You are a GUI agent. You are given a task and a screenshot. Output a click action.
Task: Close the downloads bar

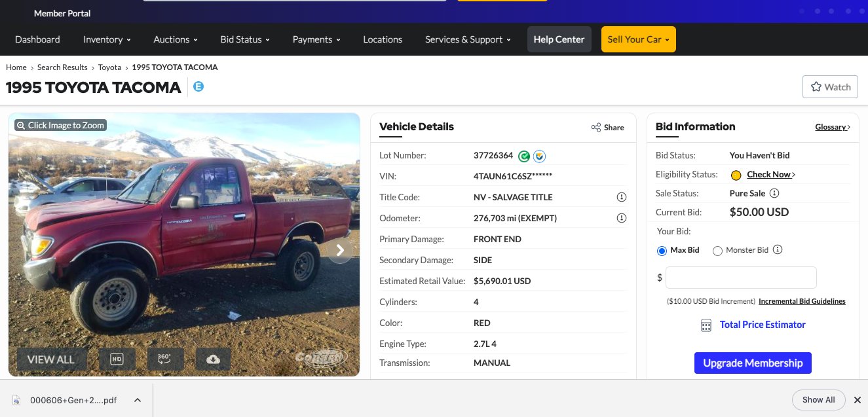(x=857, y=400)
